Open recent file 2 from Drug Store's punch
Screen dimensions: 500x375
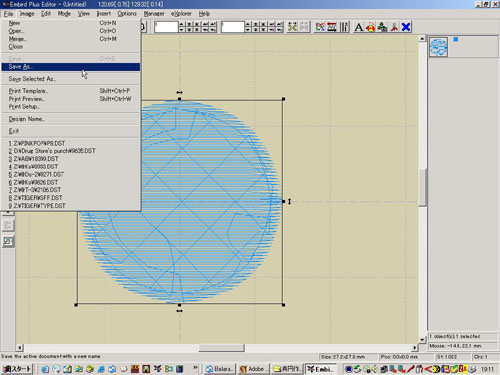(71, 151)
